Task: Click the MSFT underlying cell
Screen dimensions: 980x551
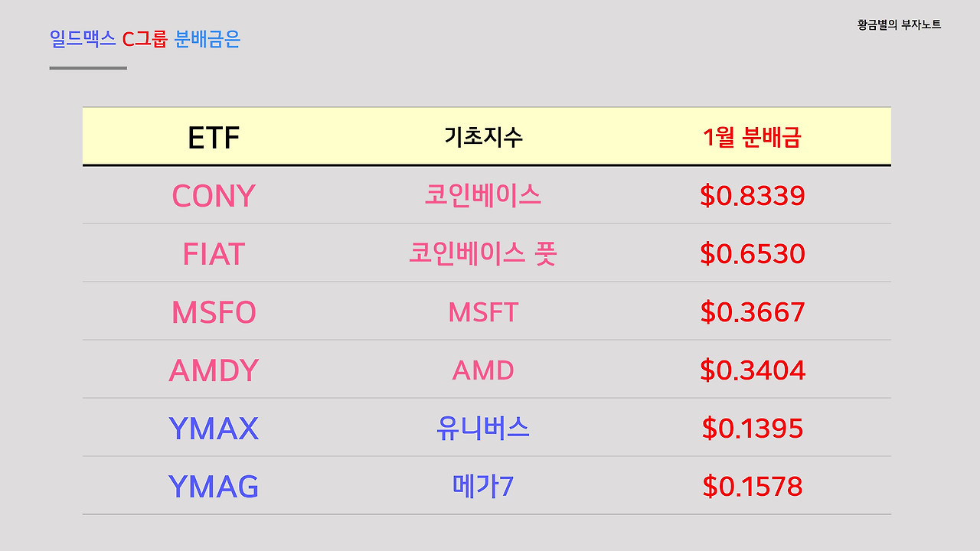Action: 483,312
